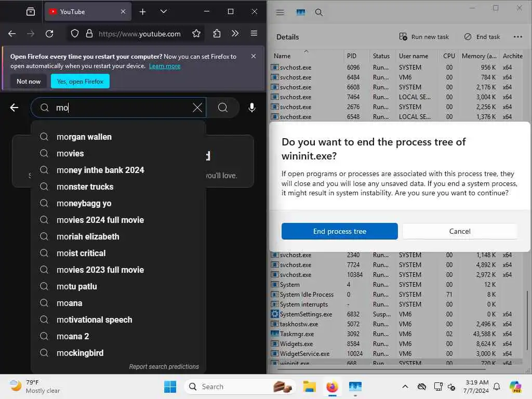Click Task Manager vertical scrollbar
This screenshot has width=532, height=399.
tap(527, 321)
